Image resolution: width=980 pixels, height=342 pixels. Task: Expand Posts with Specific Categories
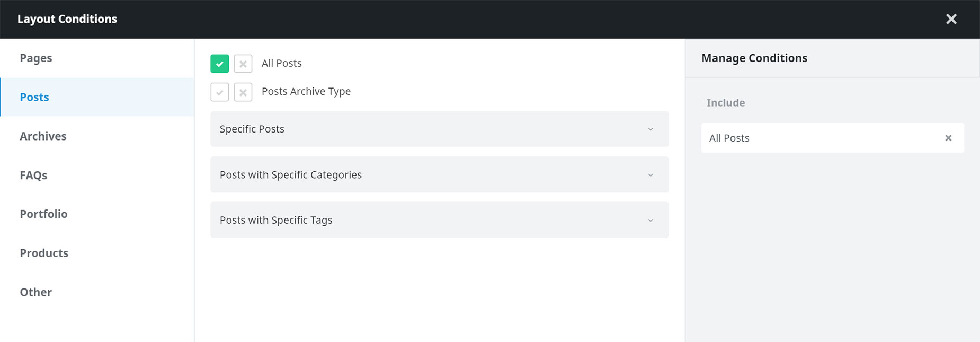coord(439,174)
